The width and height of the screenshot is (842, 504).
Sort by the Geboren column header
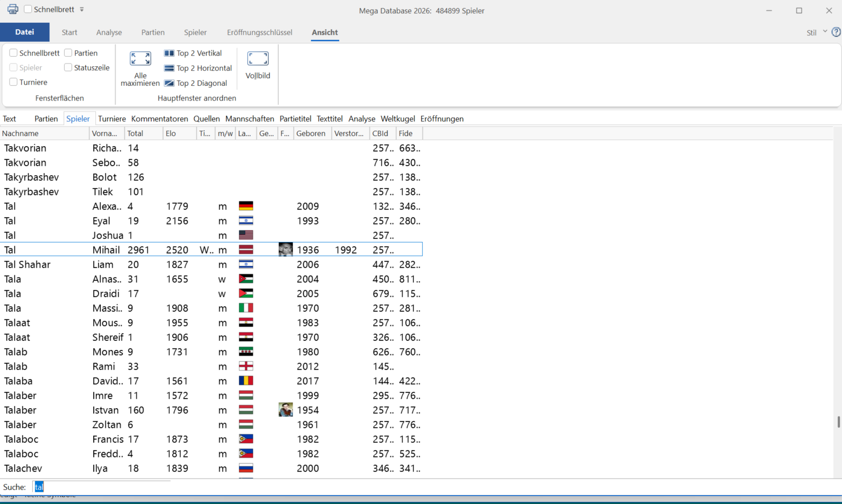point(313,133)
